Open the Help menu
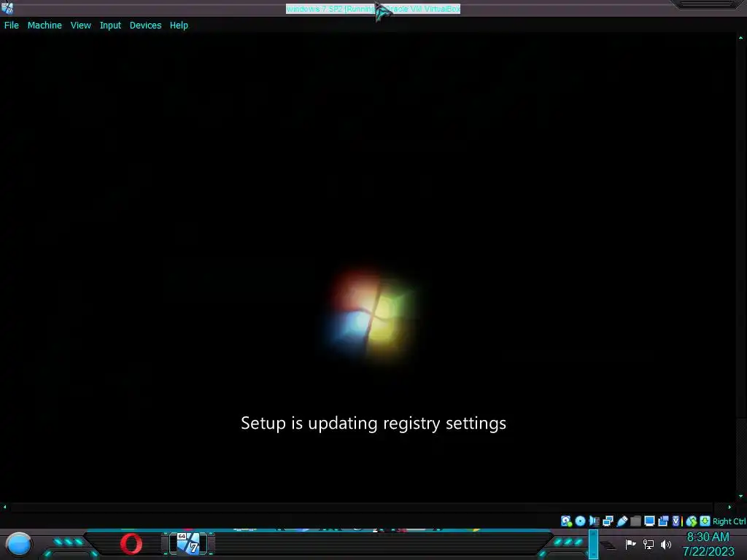The image size is (747, 560). click(x=179, y=26)
